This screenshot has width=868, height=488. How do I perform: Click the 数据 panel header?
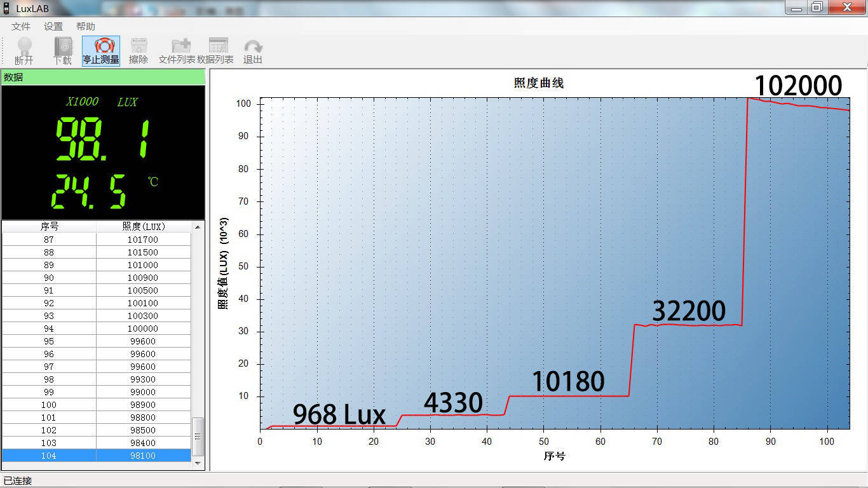click(103, 77)
